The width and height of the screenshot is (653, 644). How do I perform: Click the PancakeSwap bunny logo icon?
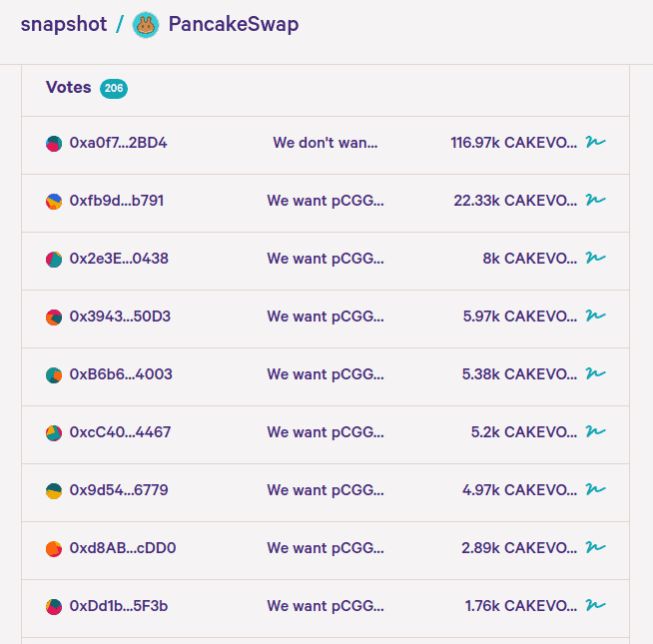pyautogui.click(x=146, y=25)
